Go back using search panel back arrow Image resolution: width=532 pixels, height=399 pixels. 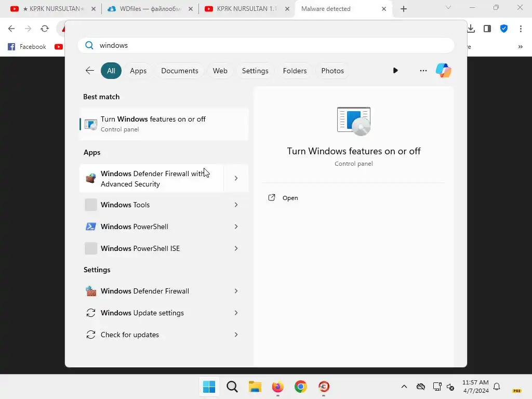(x=90, y=71)
